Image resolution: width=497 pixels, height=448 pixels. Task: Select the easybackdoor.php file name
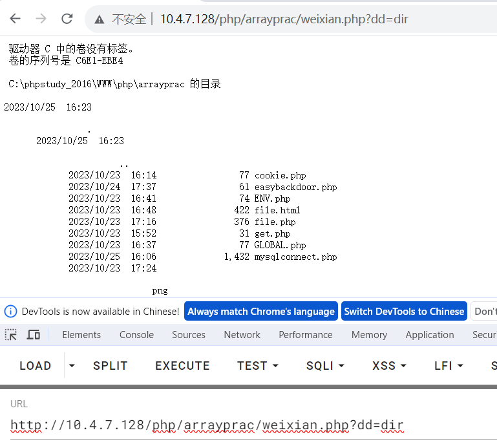tap(296, 187)
